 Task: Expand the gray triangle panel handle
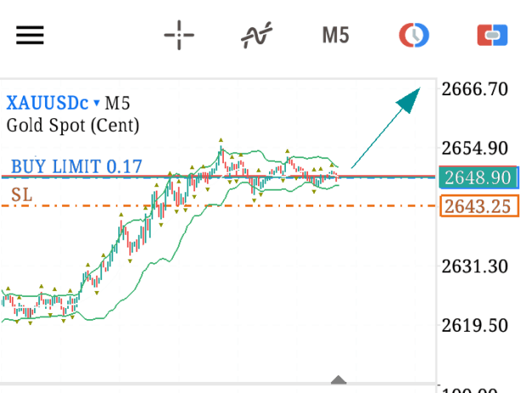tap(338, 379)
